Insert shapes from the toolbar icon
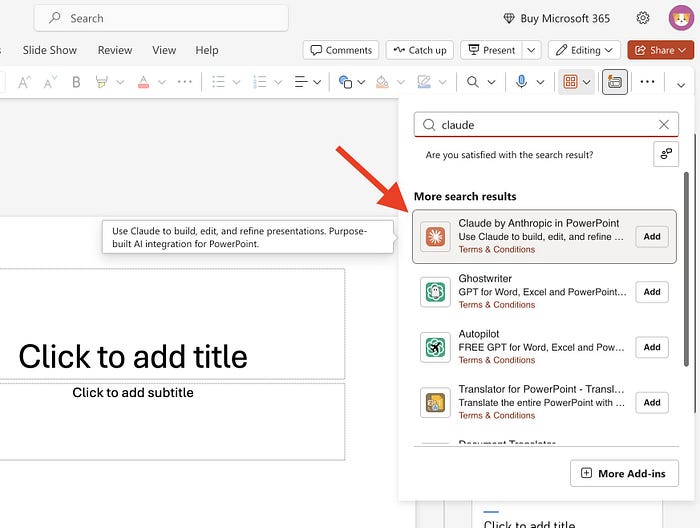700x528 pixels. (345, 82)
